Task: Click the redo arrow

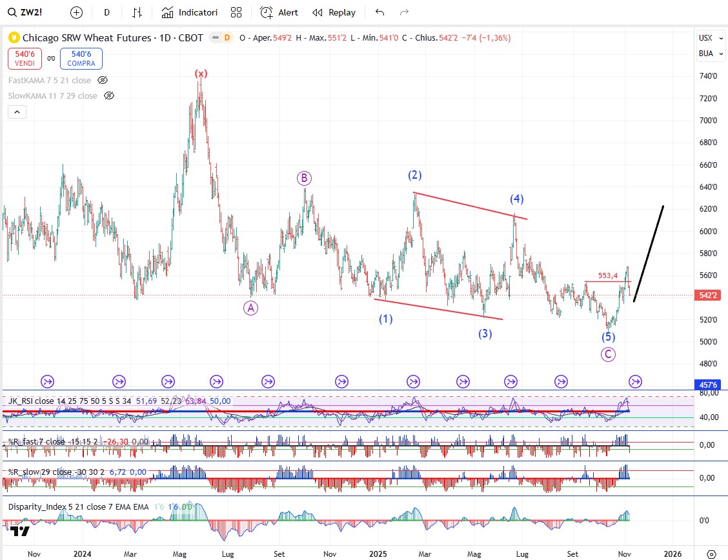Action: (x=405, y=12)
